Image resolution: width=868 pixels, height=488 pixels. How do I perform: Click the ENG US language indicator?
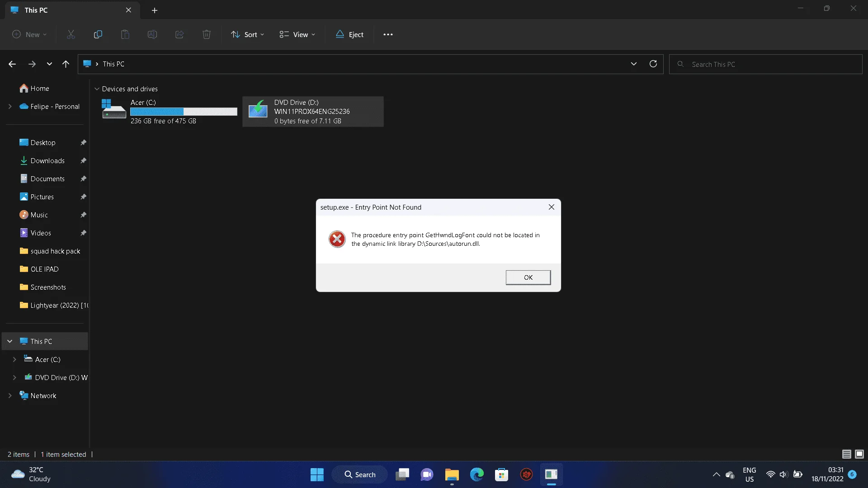click(x=749, y=474)
